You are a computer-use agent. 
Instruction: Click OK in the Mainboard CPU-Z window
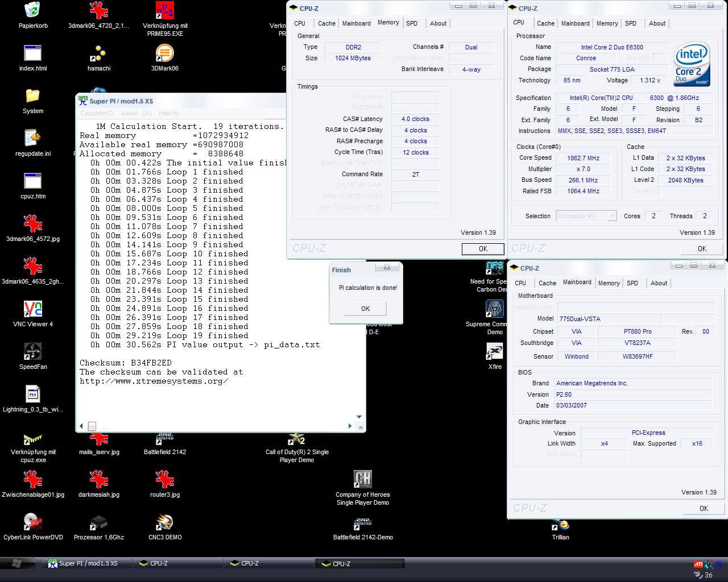click(x=704, y=509)
